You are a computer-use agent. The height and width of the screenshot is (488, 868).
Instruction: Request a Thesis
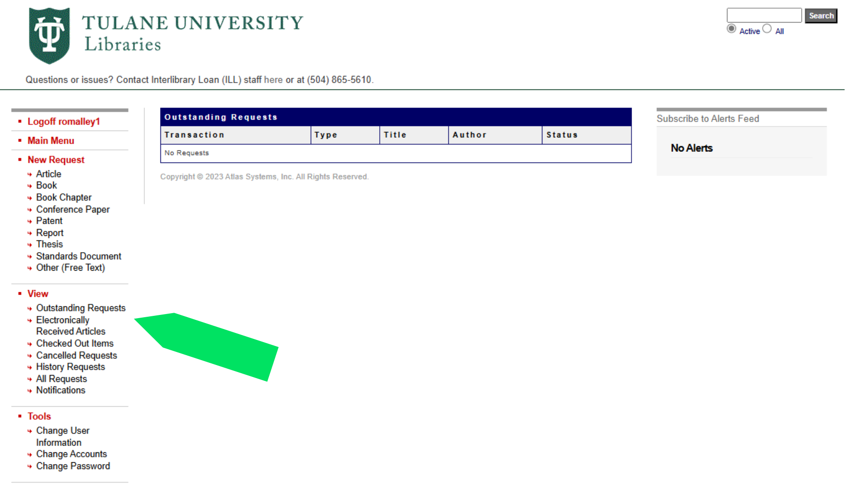click(49, 244)
